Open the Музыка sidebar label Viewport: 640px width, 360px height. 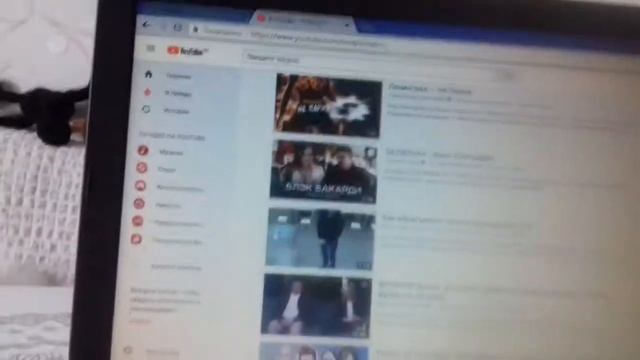click(x=171, y=153)
